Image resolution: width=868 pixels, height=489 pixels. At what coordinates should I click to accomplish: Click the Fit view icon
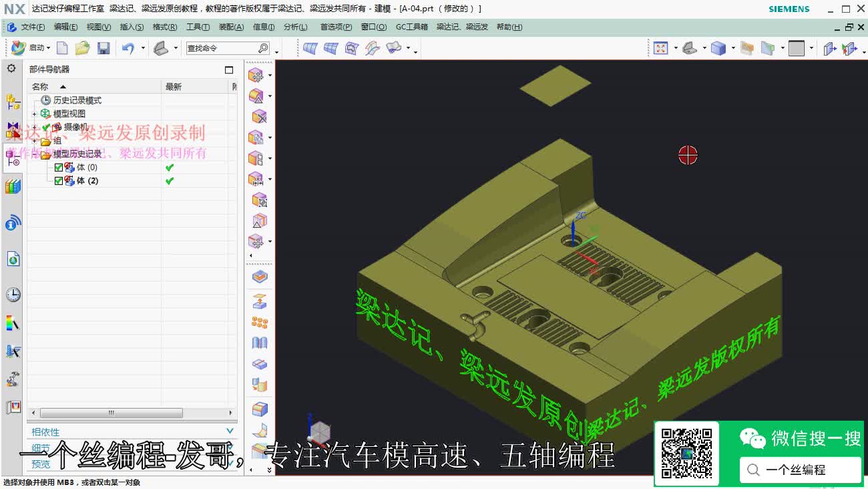(661, 48)
